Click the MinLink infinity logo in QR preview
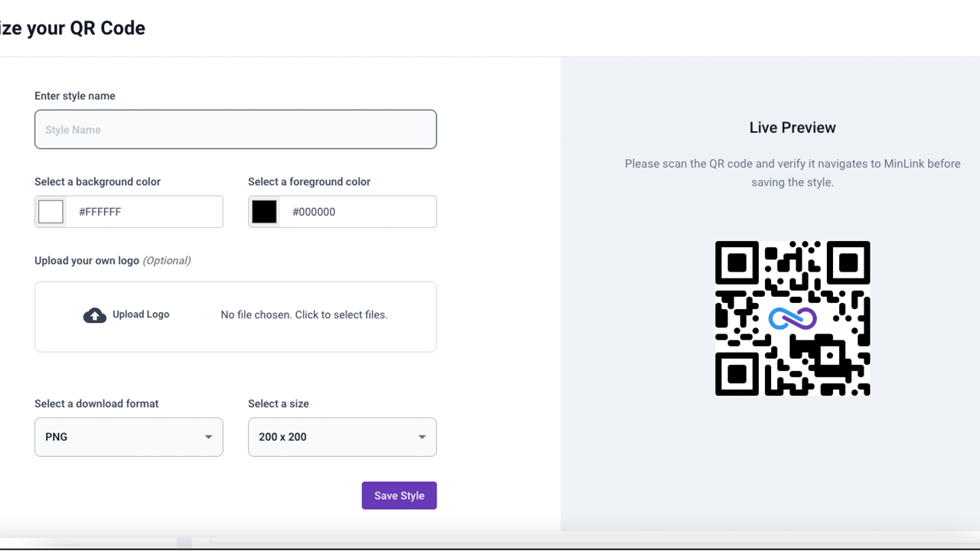The height and width of the screenshot is (551, 980). 792,318
